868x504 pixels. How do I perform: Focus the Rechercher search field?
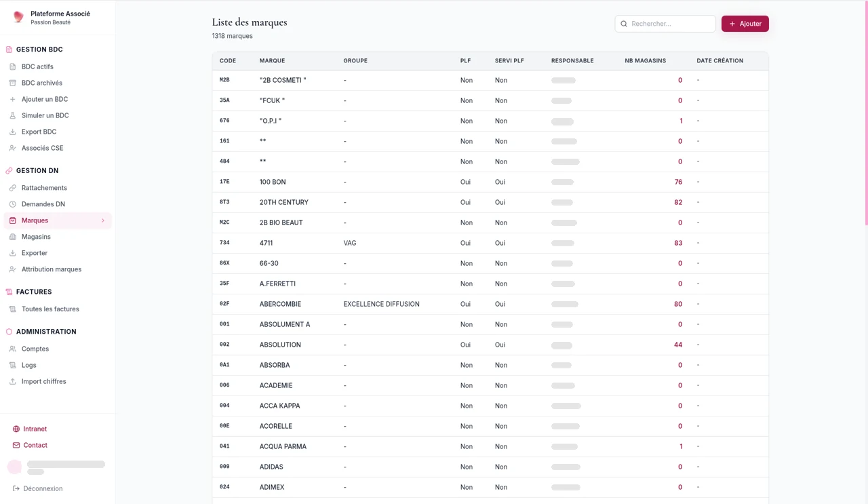(x=665, y=24)
